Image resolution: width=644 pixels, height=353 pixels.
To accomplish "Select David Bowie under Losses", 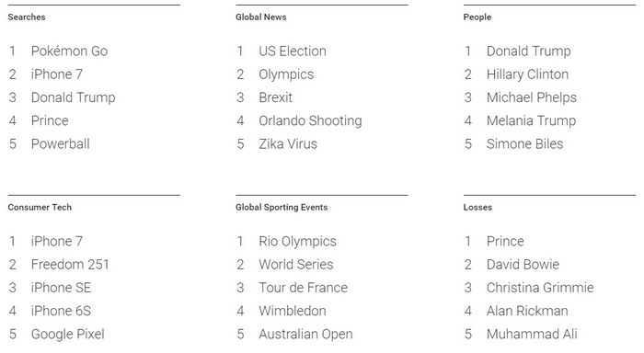I will 523,265.
